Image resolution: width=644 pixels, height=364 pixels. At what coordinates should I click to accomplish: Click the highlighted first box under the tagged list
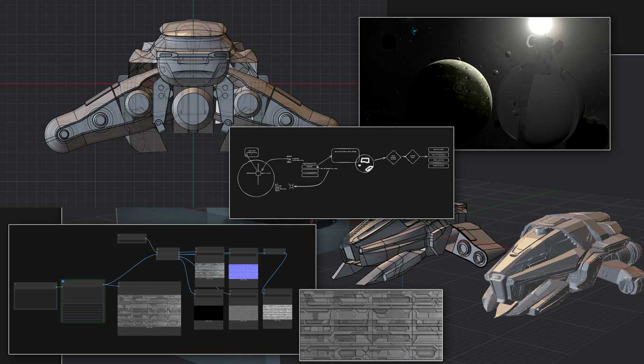click(310, 166)
